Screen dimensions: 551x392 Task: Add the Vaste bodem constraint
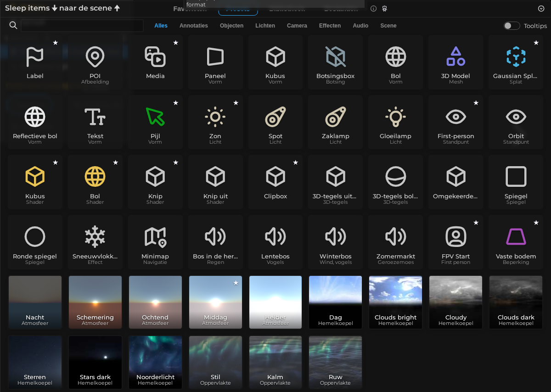[516, 242]
